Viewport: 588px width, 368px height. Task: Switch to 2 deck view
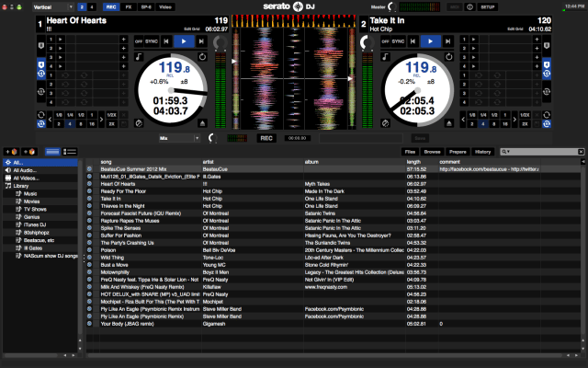pyautogui.click(x=82, y=6)
